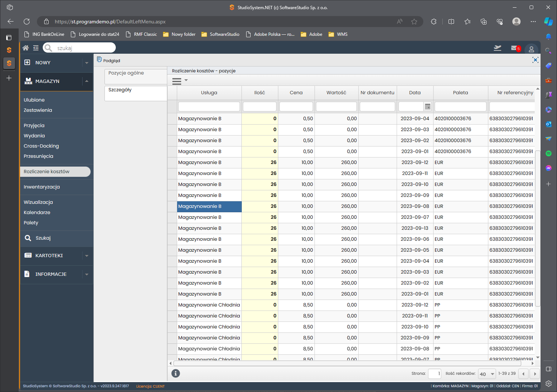Image resolution: width=557 pixels, height=392 pixels.
Task: Switch to the Szczegóły tab
Action: 136,93
